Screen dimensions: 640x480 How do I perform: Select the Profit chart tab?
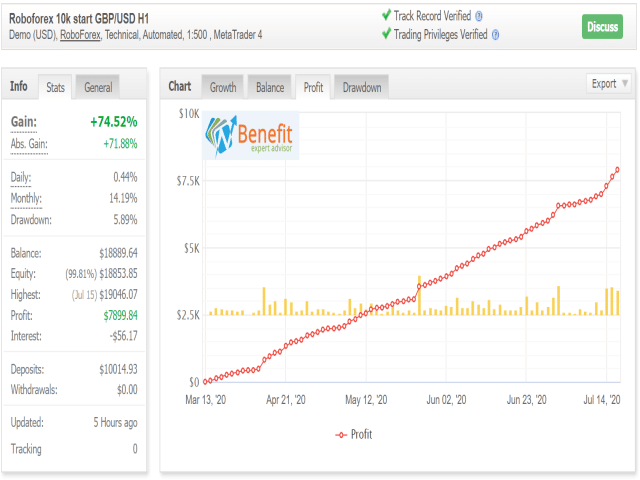point(313,87)
